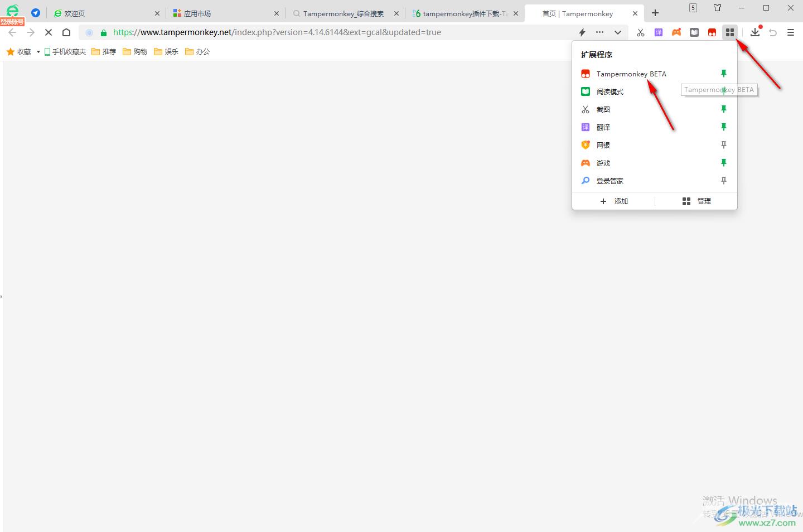803x532 pixels.
Task: Click the 登录账号 login badge
Action: tap(12, 22)
